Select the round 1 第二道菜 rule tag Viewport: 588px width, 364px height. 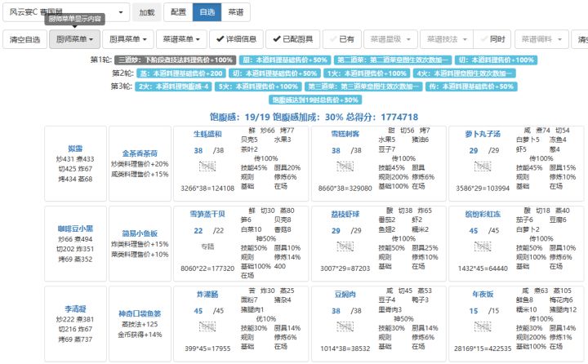coord(393,60)
